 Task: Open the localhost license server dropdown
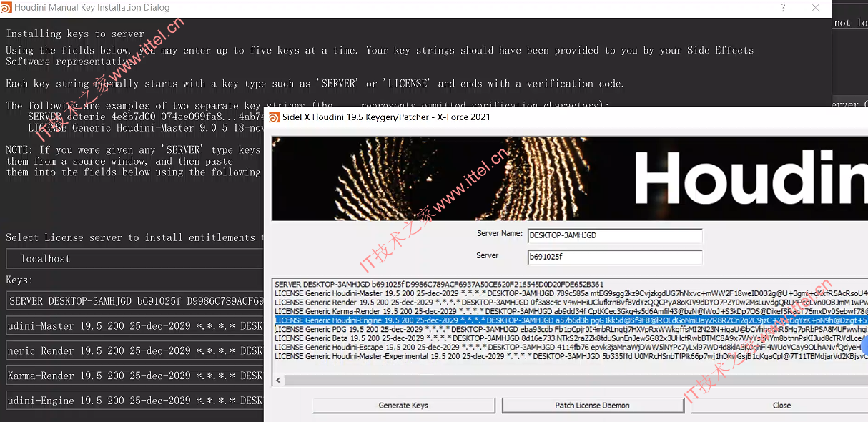136,259
